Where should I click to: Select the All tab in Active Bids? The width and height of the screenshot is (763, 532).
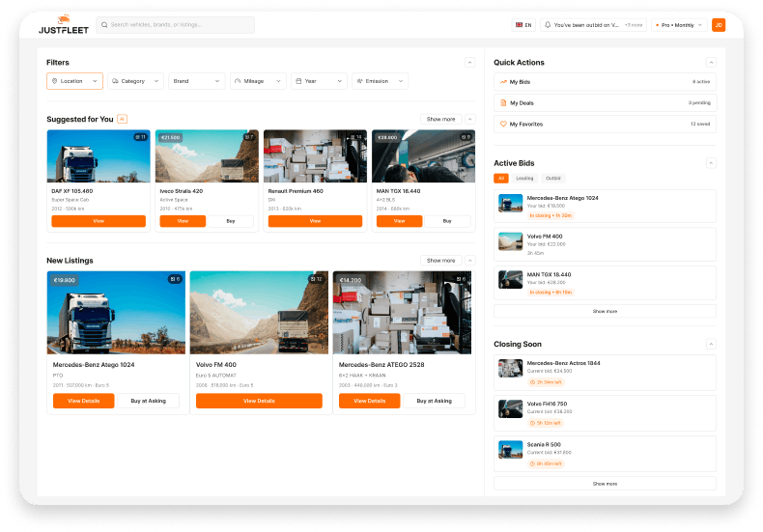[501, 179]
